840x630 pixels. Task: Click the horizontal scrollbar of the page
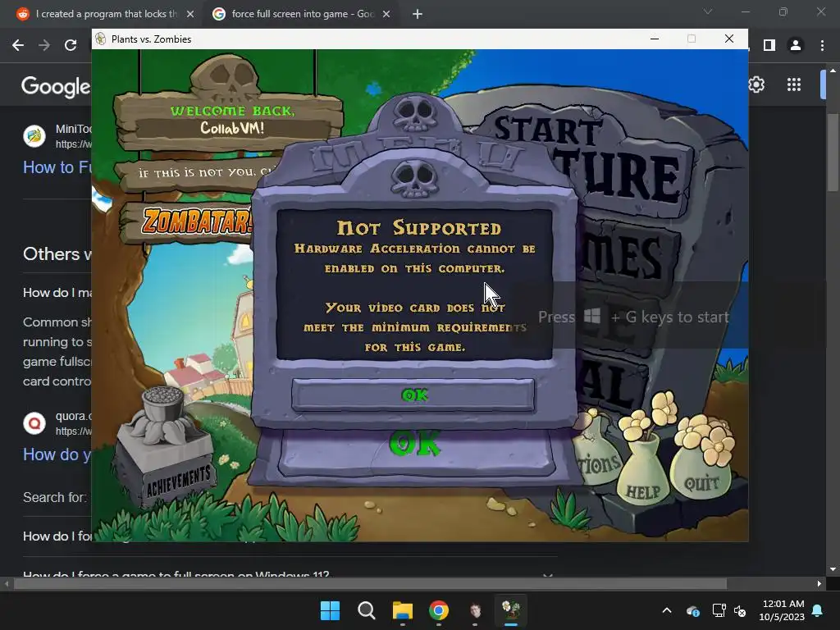[370, 583]
